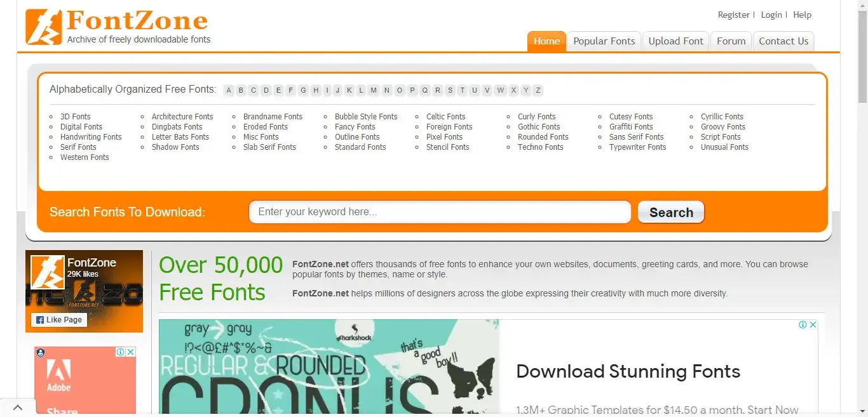The width and height of the screenshot is (868, 417).
Task: Open the Upload Font tab
Action: [675, 41]
